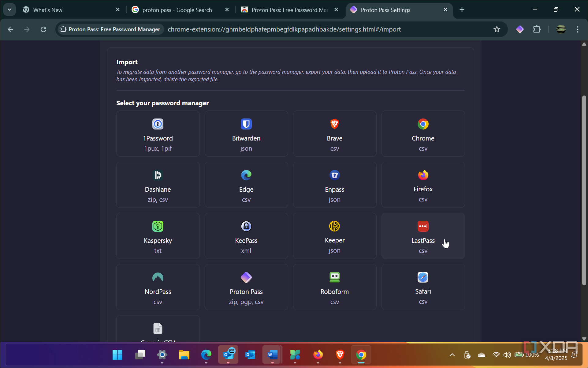Image resolution: width=588 pixels, height=368 pixels.
Task: Choose KeePass xml import card
Action: click(246, 236)
